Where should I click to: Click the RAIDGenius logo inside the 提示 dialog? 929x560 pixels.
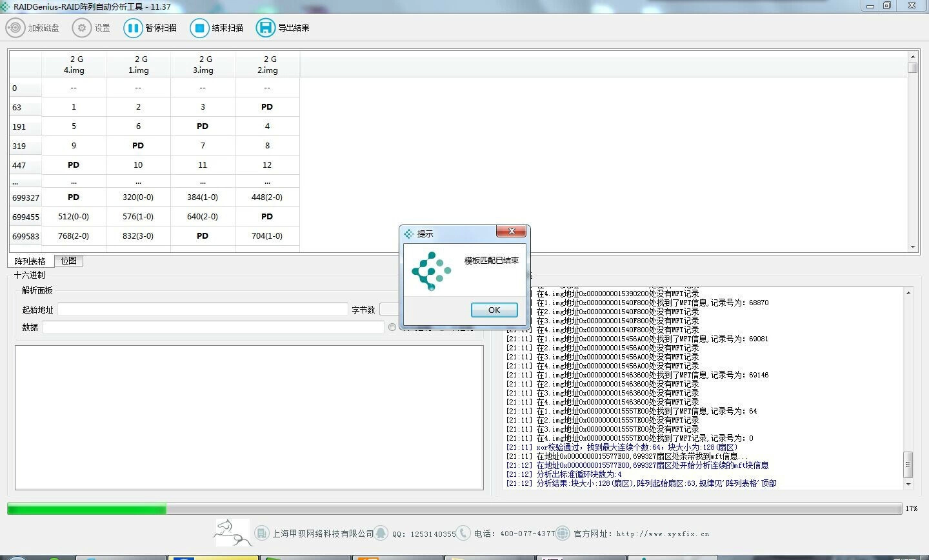(x=431, y=271)
